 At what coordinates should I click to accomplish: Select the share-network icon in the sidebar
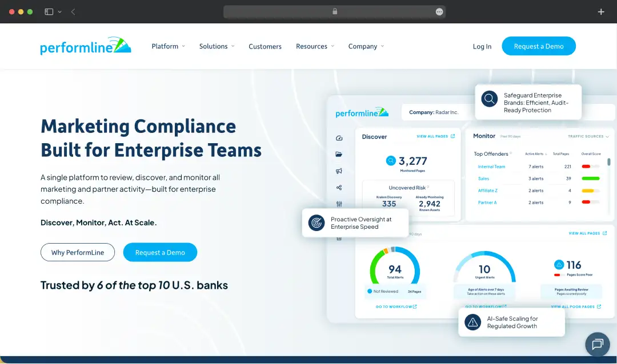point(339,188)
